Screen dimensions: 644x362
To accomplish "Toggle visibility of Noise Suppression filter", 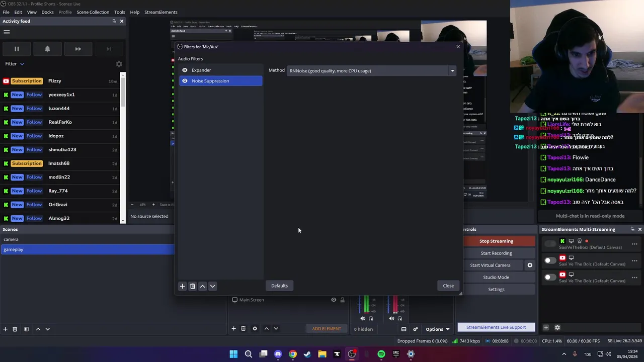I will (185, 80).
